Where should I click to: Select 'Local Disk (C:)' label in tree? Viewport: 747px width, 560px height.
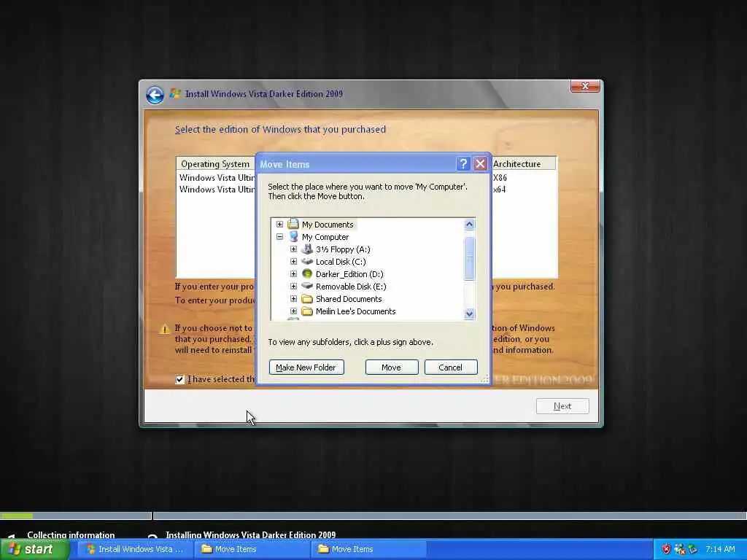pos(341,262)
